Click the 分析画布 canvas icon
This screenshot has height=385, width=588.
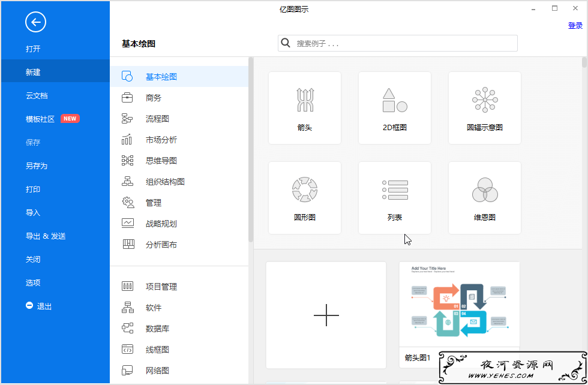click(128, 245)
